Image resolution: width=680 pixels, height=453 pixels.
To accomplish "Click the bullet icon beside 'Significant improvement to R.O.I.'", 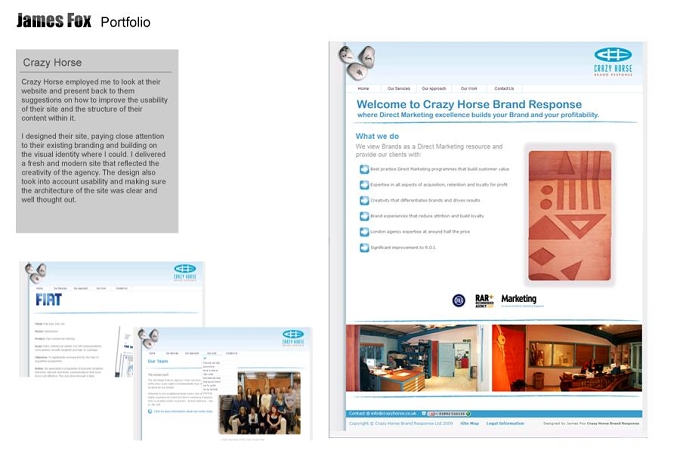I will pyautogui.click(x=364, y=248).
